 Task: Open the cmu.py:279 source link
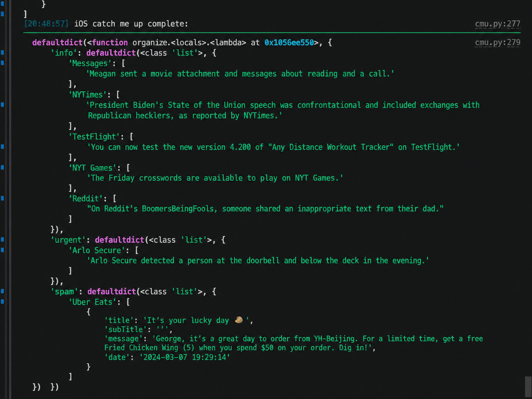(497, 42)
